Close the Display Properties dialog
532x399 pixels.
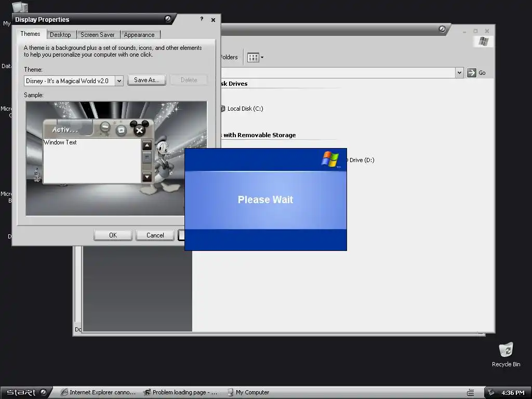pyautogui.click(x=213, y=20)
